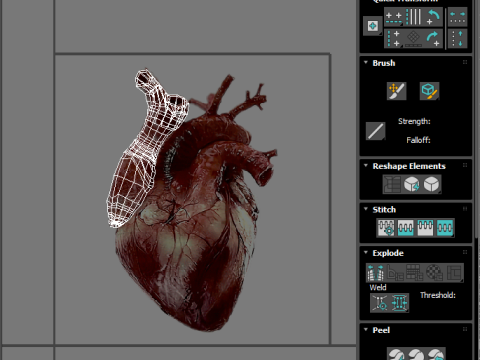Click the Relax Until Flat lightning icon
This screenshot has height=360, width=480.
[x=412, y=184]
